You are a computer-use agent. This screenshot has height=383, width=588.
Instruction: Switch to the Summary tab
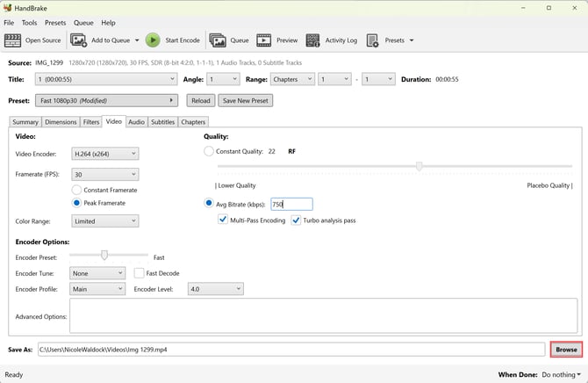pyautogui.click(x=25, y=122)
